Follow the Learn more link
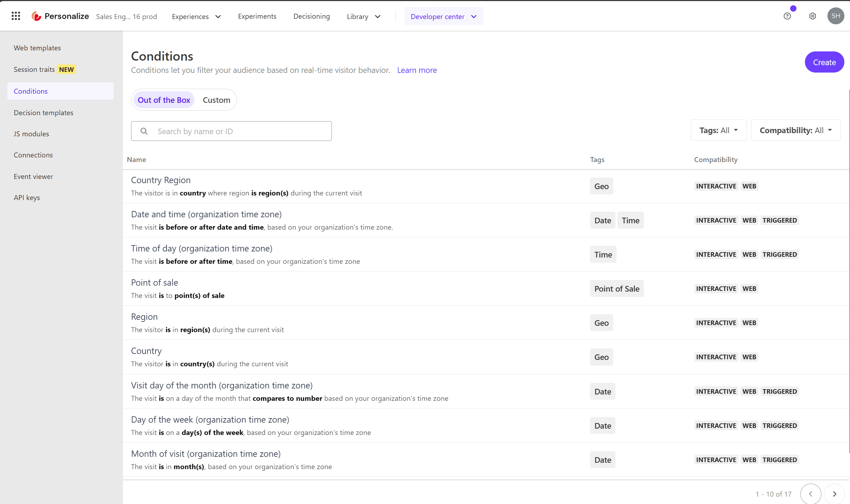The width and height of the screenshot is (850, 504). pos(417,70)
